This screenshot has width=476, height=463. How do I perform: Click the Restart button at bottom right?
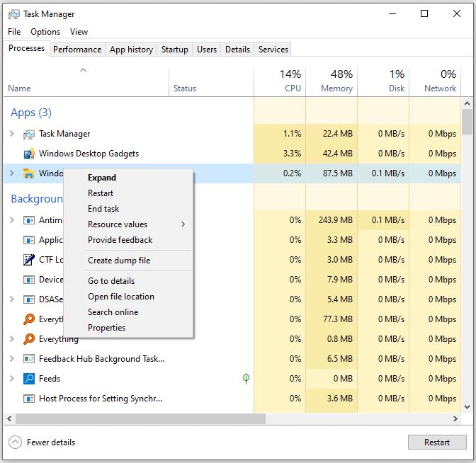click(x=437, y=442)
